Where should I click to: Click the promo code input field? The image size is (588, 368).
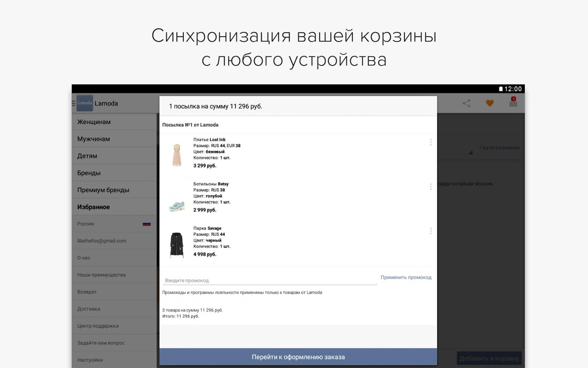[270, 280]
